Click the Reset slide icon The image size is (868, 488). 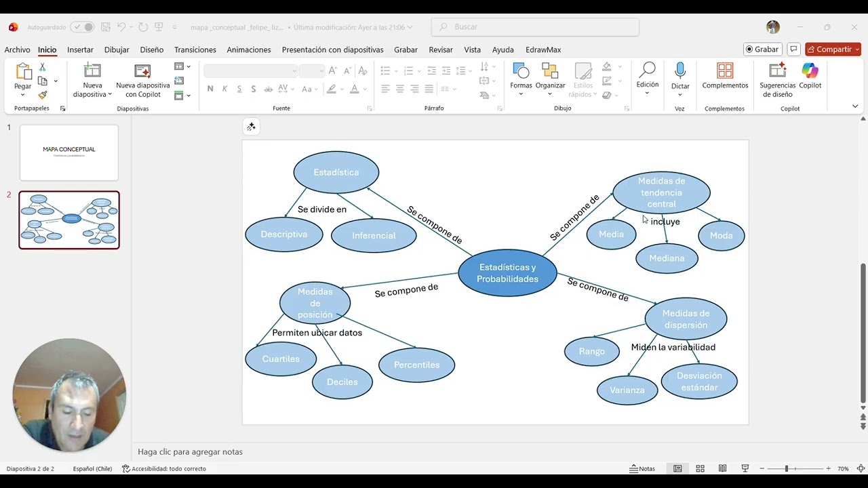tap(179, 81)
